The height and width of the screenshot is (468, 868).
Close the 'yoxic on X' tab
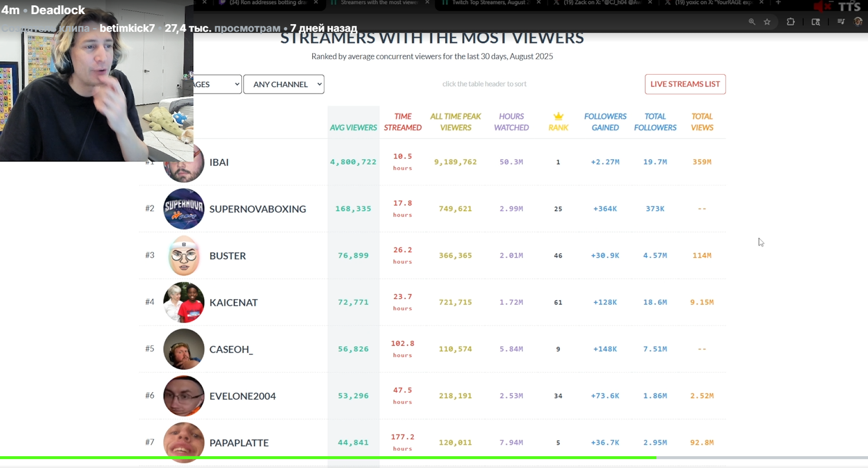pyautogui.click(x=761, y=3)
